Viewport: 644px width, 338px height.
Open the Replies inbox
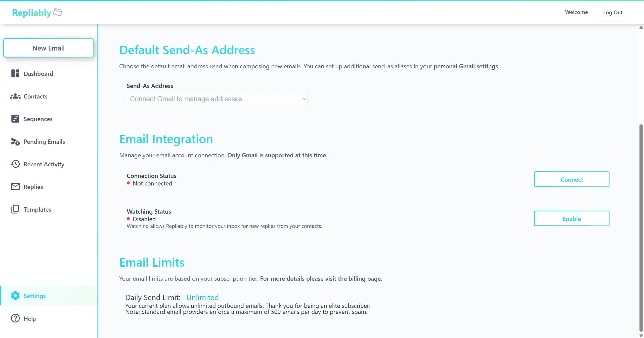[33, 187]
